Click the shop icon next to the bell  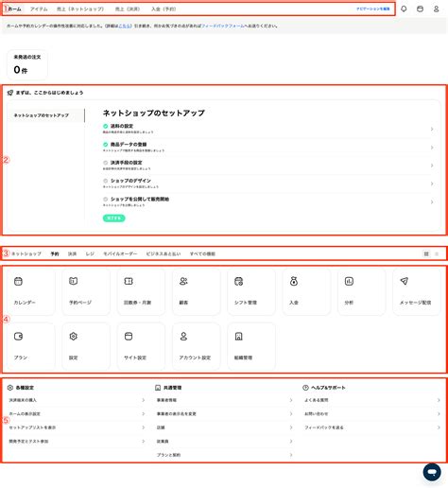point(420,9)
